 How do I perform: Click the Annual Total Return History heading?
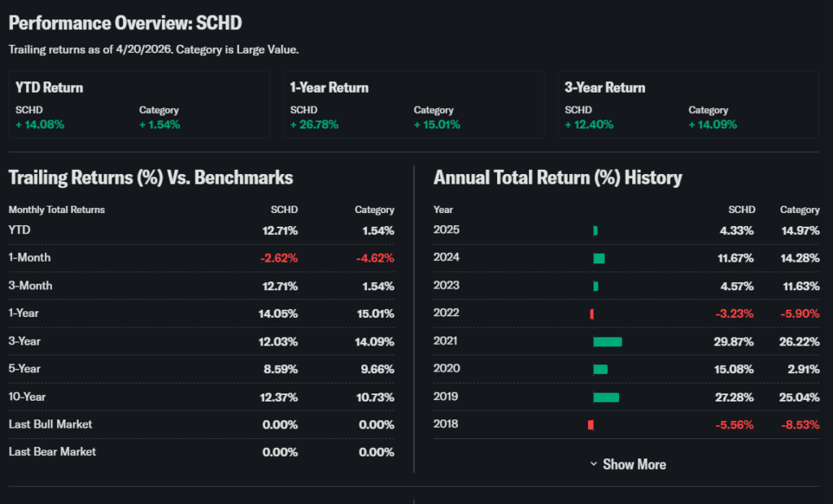(x=558, y=177)
